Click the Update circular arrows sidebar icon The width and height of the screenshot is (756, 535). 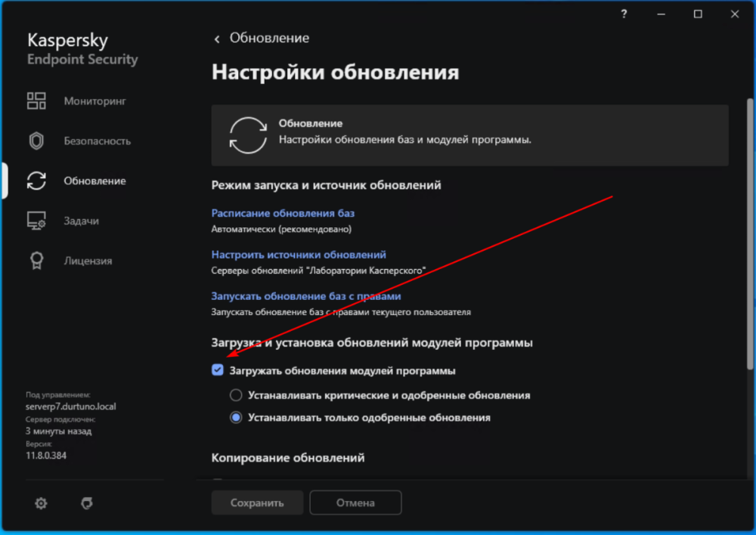[36, 181]
